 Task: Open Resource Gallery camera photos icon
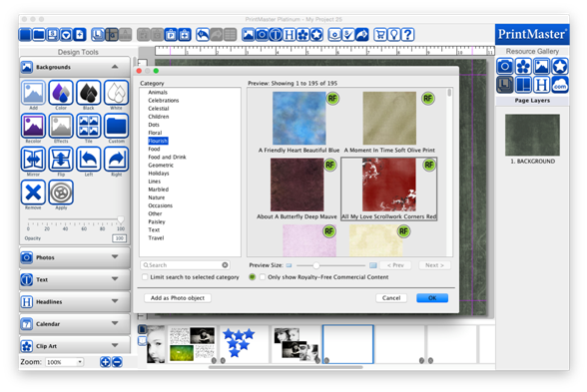coord(505,67)
